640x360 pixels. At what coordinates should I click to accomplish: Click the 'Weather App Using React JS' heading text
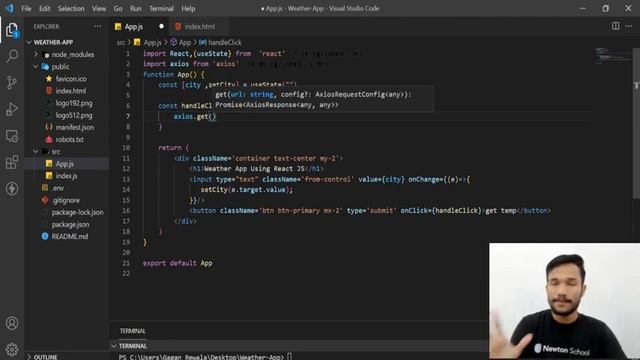(x=254, y=169)
